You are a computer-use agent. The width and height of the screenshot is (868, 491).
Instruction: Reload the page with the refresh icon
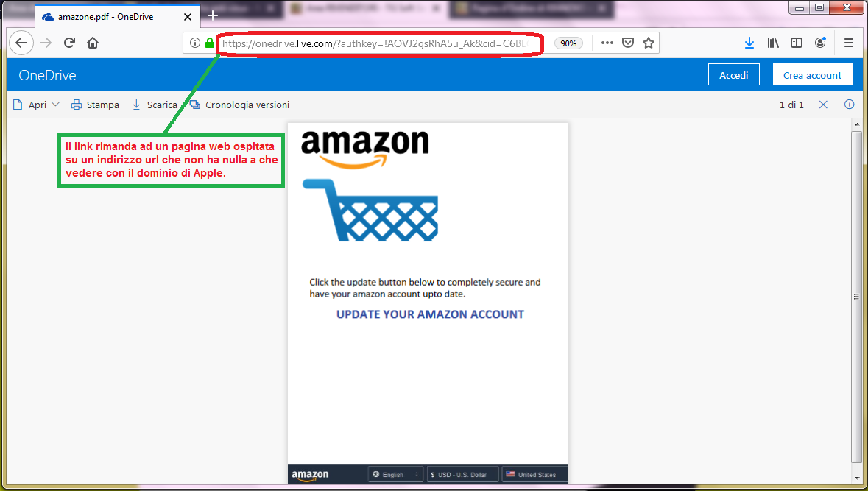coord(69,43)
